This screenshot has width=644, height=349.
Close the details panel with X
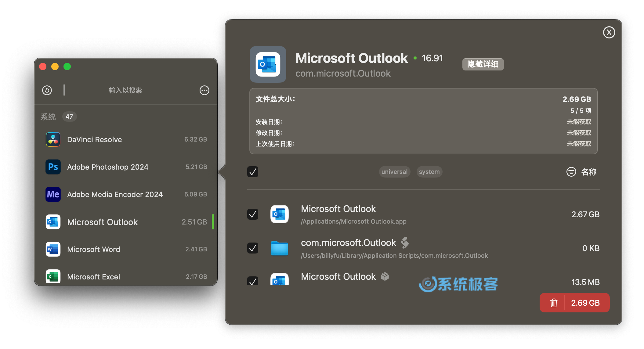click(609, 32)
